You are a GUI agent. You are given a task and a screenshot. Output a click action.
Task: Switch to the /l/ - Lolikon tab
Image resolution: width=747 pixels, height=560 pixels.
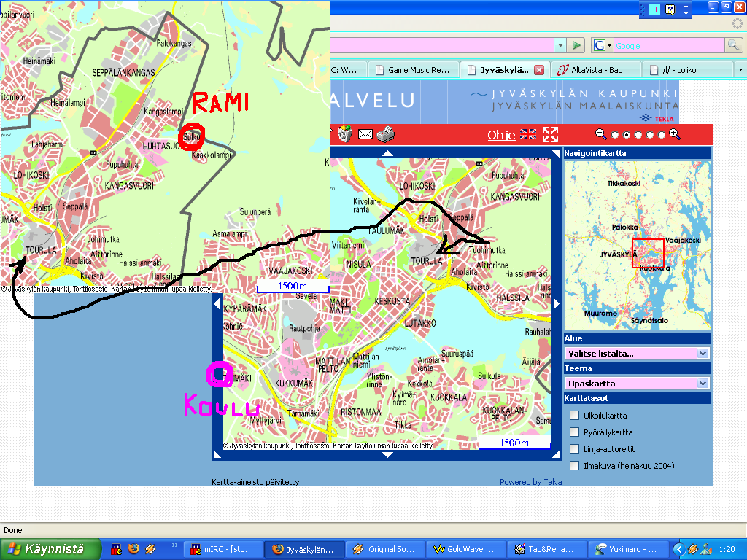click(x=686, y=70)
